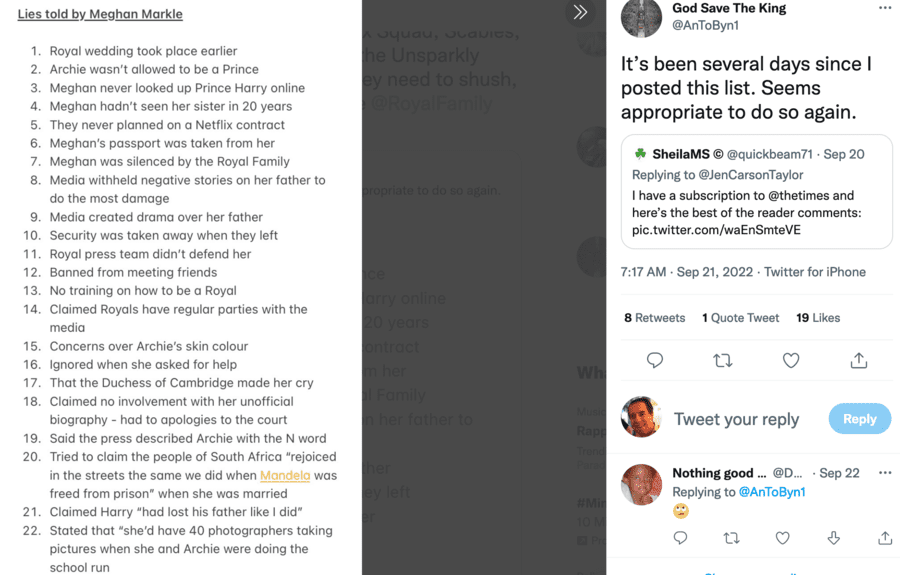Click the Mandela link in the list
Screen dimensions: 900x575
pyautogui.click(x=285, y=475)
